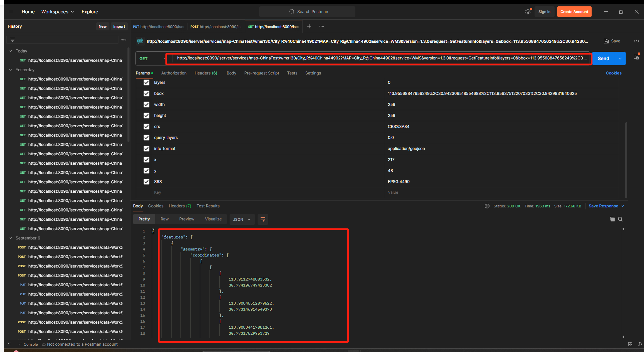
Task: Open the Cookies link
Action: click(614, 73)
